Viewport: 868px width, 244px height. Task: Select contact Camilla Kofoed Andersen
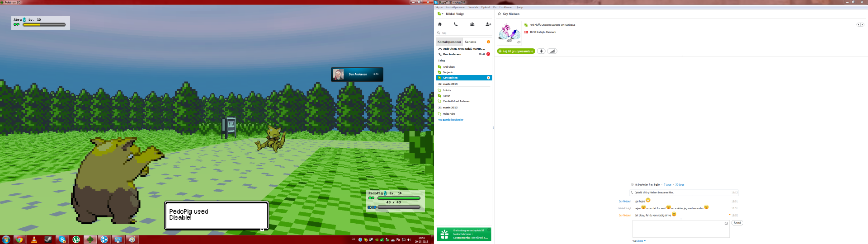(x=464, y=101)
